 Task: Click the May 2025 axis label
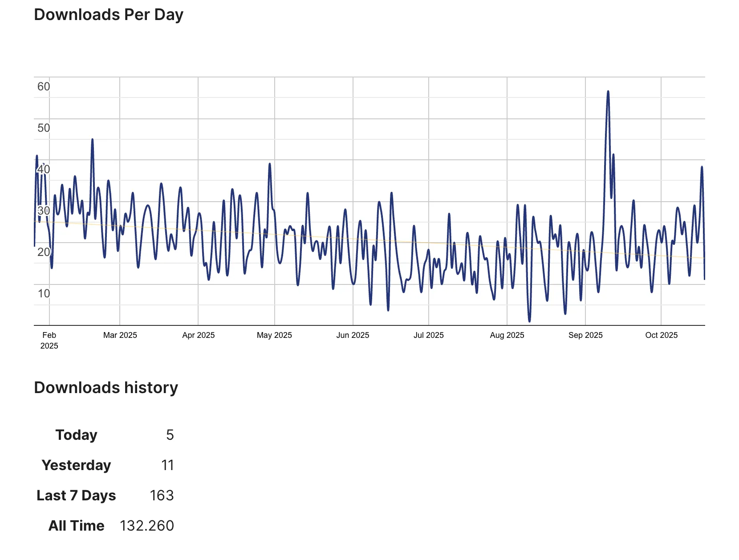274,335
